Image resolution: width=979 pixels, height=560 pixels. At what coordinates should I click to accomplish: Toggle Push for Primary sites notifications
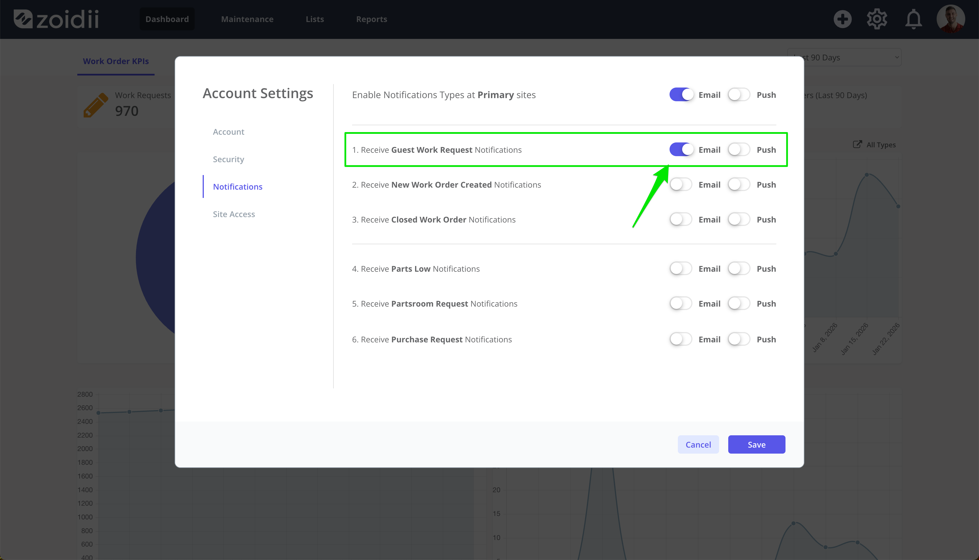[739, 95]
